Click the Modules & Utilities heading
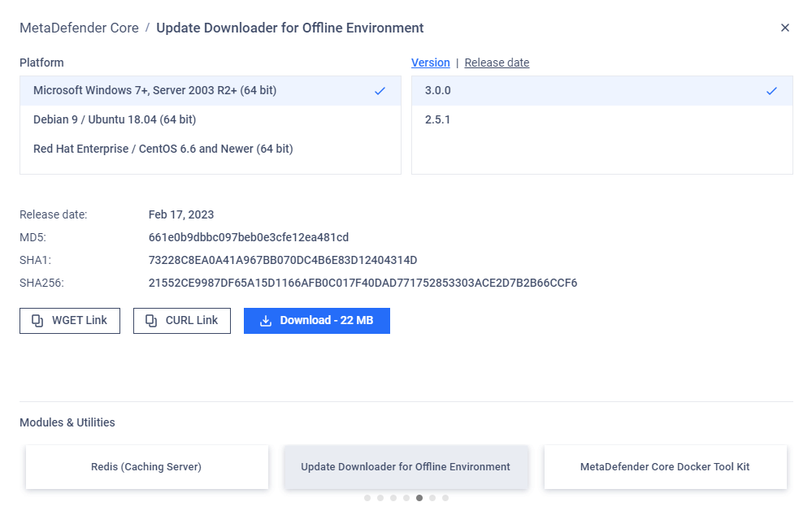 [67, 422]
